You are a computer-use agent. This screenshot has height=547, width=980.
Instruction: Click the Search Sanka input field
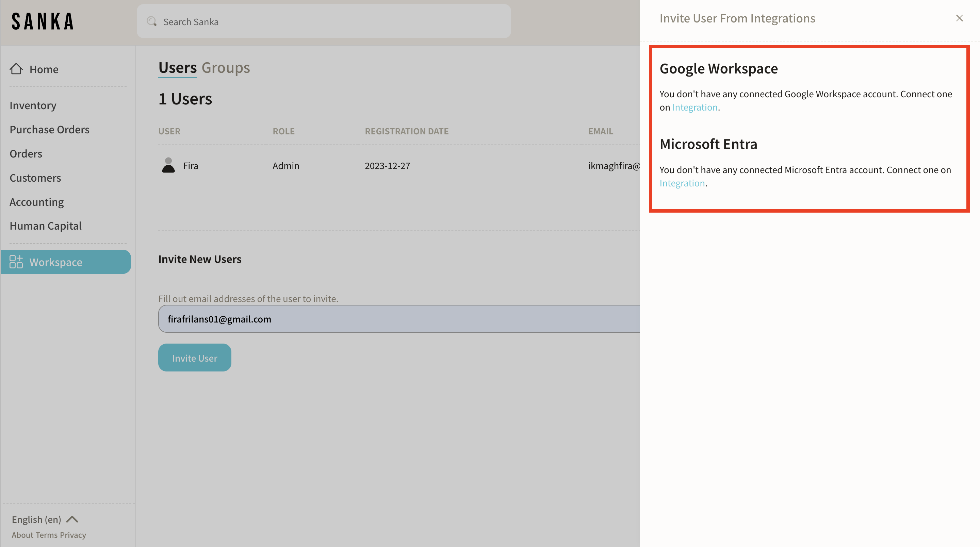pyautogui.click(x=331, y=22)
